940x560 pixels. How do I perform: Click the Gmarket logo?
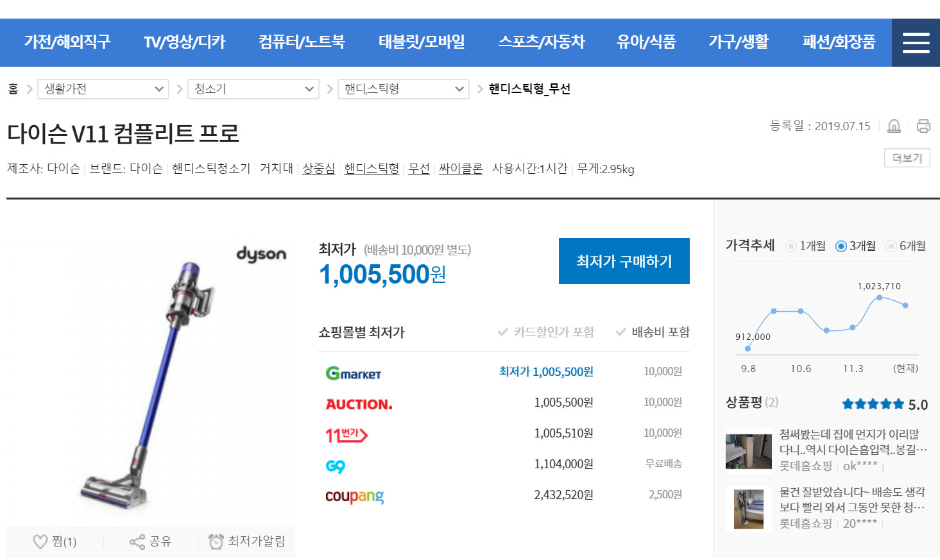[x=354, y=373]
